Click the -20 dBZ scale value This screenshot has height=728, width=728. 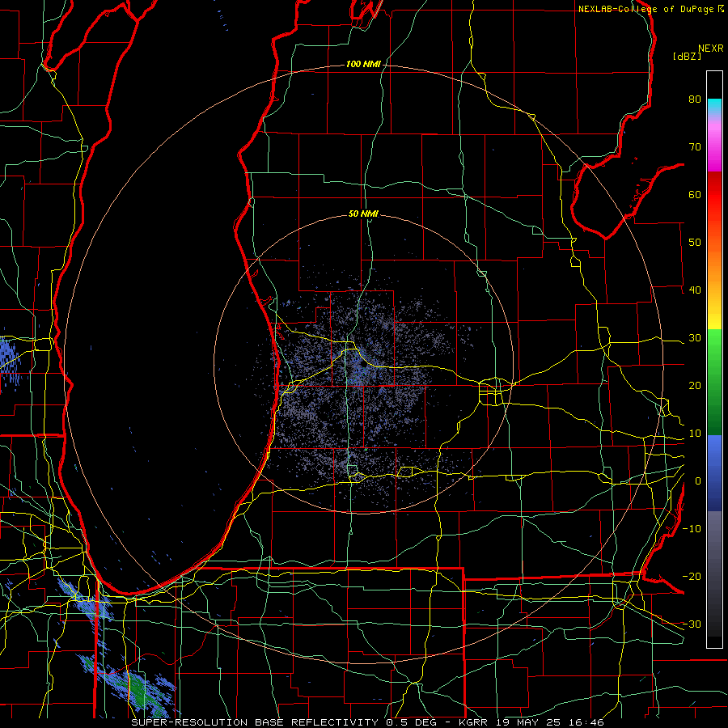pyautogui.click(x=692, y=576)
